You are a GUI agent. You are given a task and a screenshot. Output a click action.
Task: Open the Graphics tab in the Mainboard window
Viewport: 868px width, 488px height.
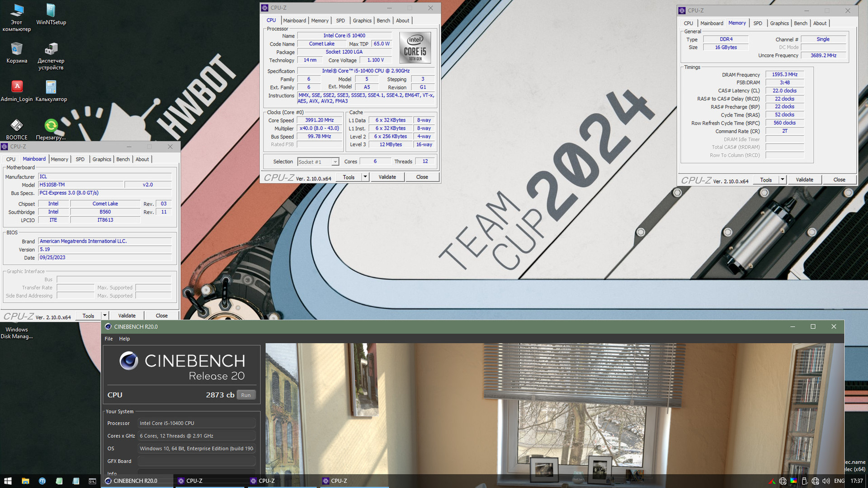point(102,160)
